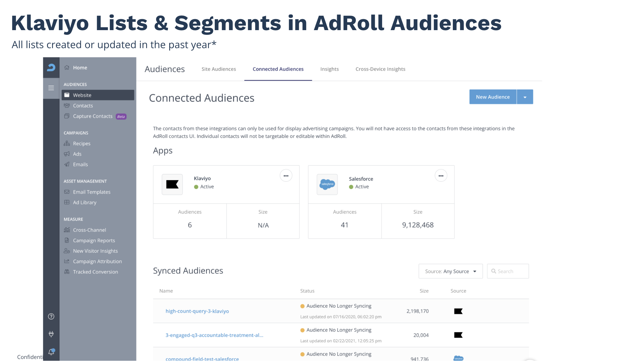Open the 3-engaged-q3-accountable-treatment audience link

pyautogui.click(x=214, y=335)
